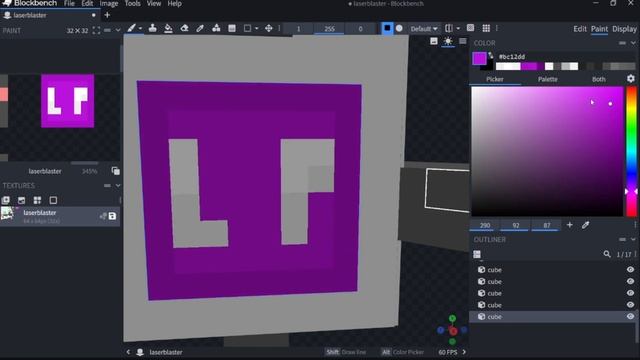
Task: Click the laserblaster project tab
Action: point(49,15)
